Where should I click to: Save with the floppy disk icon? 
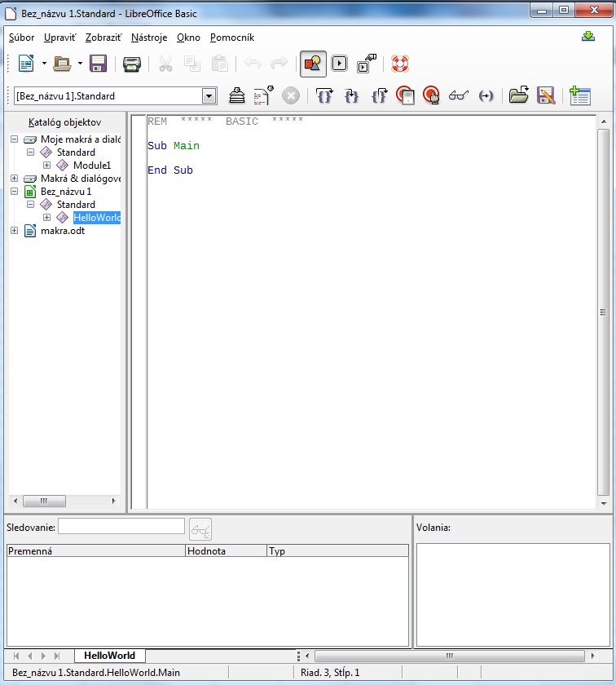tap(99, 64)
